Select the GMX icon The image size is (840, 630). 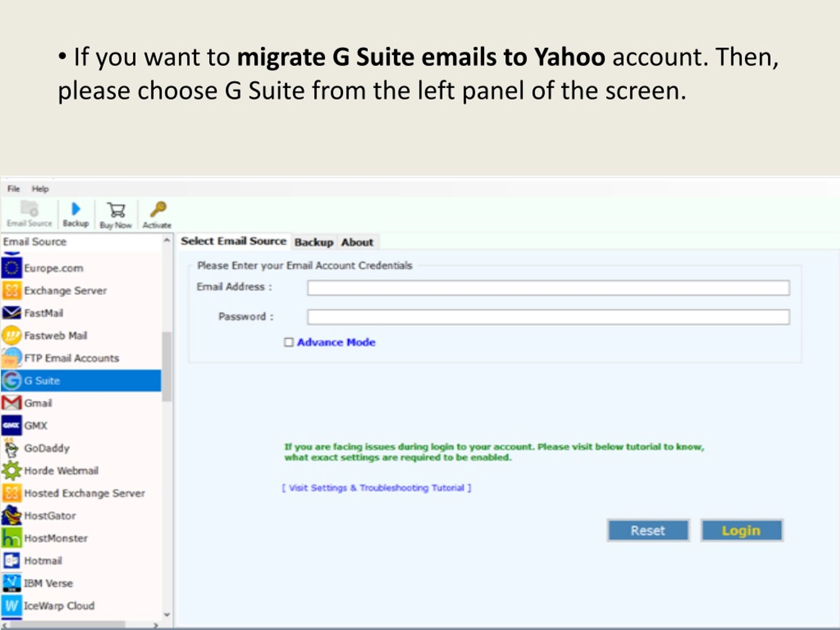pyautogui.click(x=11, y=425)
